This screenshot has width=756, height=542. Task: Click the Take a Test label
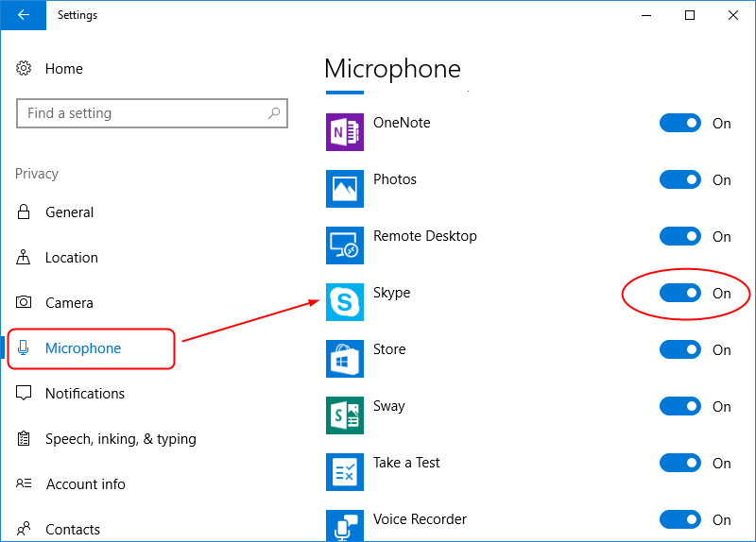[x=406, y=463]
